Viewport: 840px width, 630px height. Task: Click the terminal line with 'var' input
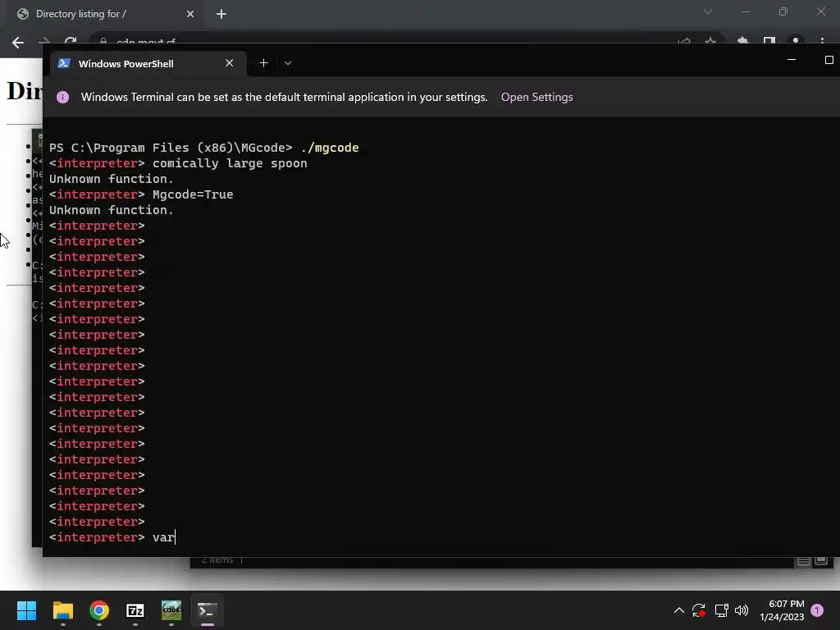coord(112,537)
